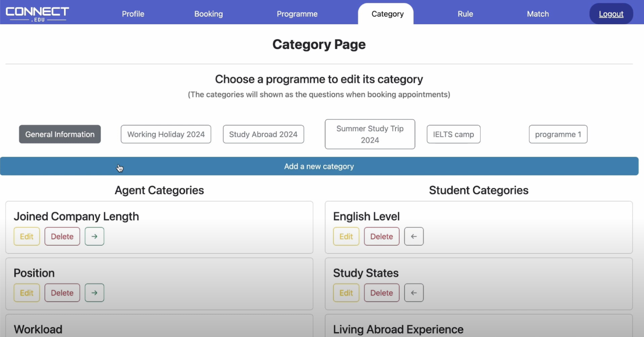Viewport: 644px width, 337px height.
Task: Click the CONNECT.EDU logo
Action: tap(37, 14)
